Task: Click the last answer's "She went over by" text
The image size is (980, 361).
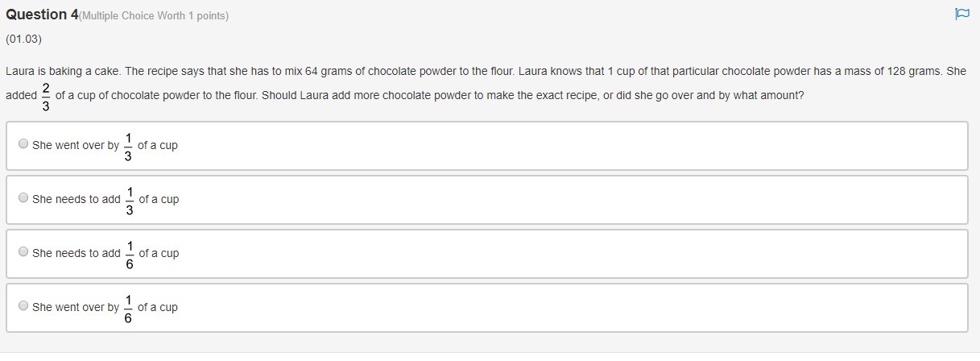Action: click(x=76, y=307)
